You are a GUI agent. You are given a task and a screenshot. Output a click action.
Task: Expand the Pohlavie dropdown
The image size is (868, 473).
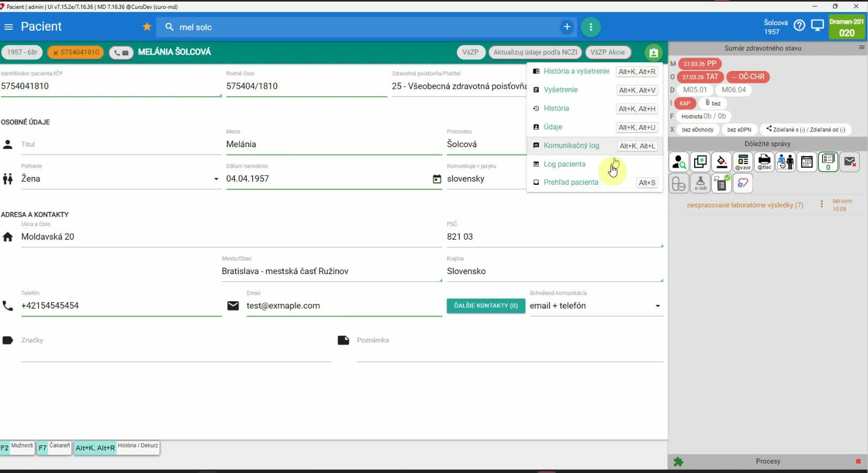(x=216, y=179)
